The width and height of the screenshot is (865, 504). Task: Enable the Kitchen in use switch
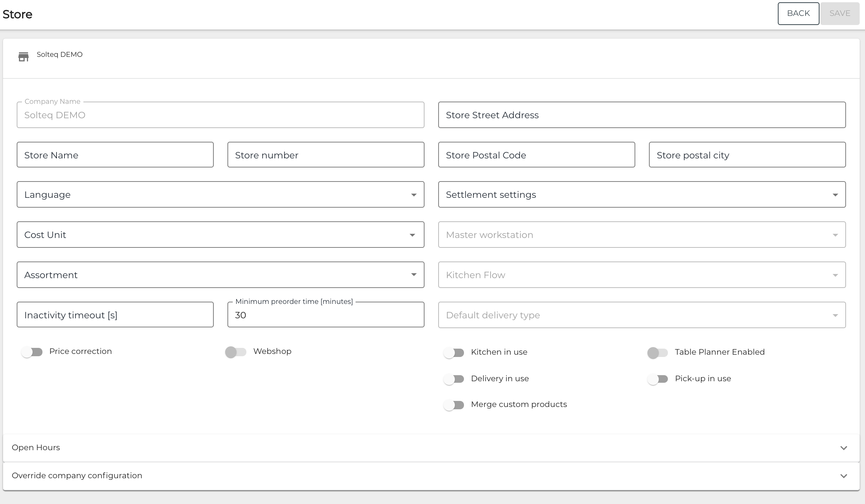click(x=454, y=353)
